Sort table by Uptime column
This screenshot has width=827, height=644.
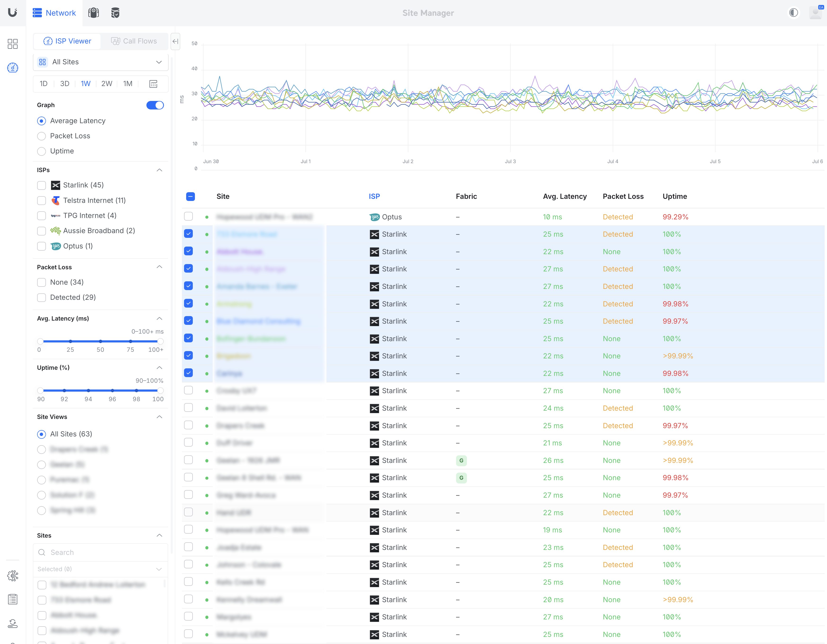pos(674,196)
